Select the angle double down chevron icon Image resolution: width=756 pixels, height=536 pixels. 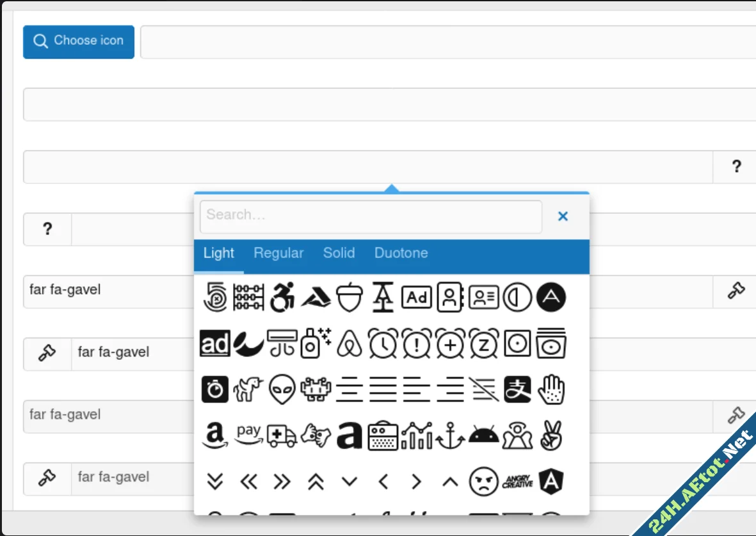click(x=215, y=481)
